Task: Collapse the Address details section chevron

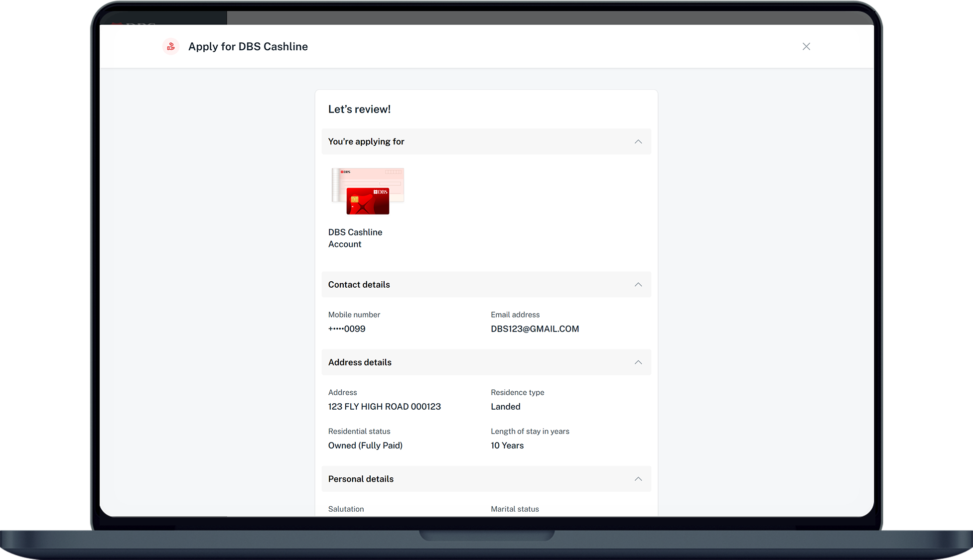Action: click(638, 362)
